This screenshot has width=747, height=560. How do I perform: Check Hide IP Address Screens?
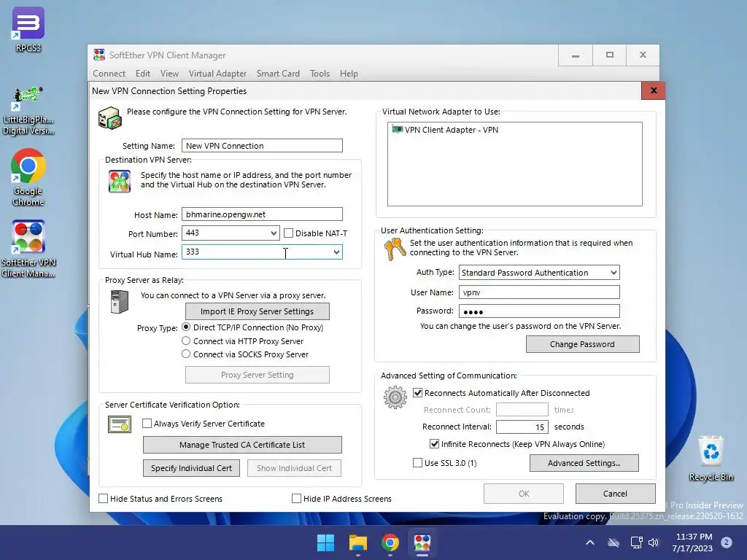pos(296,499)
